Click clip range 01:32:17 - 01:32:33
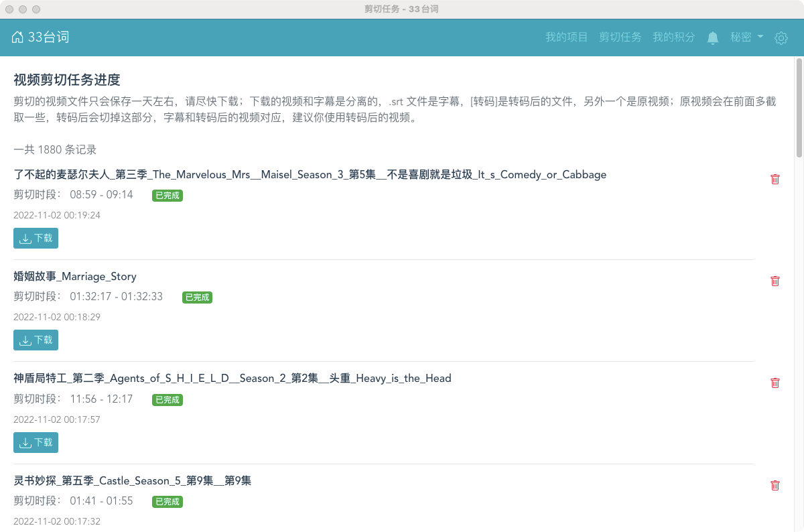 pyautogui.click(x=117, y=297)
